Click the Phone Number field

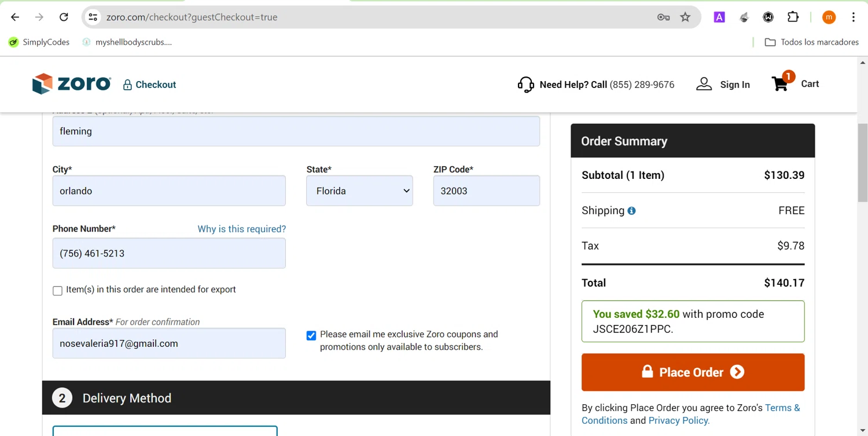169,253
